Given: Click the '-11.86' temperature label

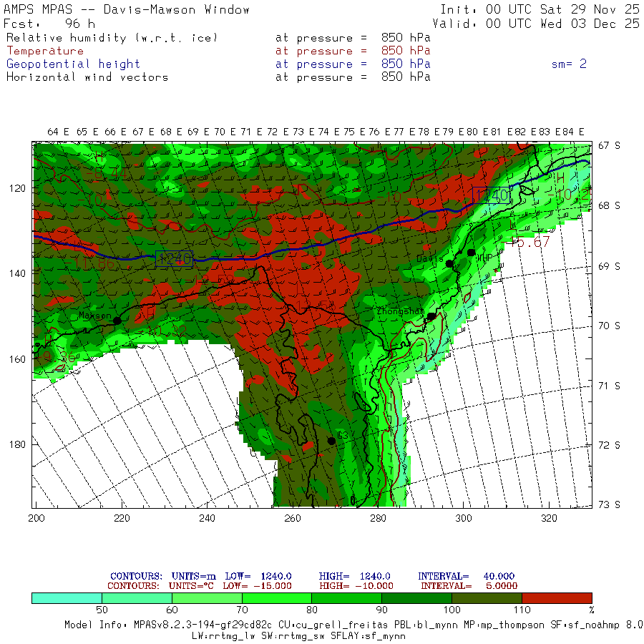Looking at the screenshot, I should pos(89,263).
